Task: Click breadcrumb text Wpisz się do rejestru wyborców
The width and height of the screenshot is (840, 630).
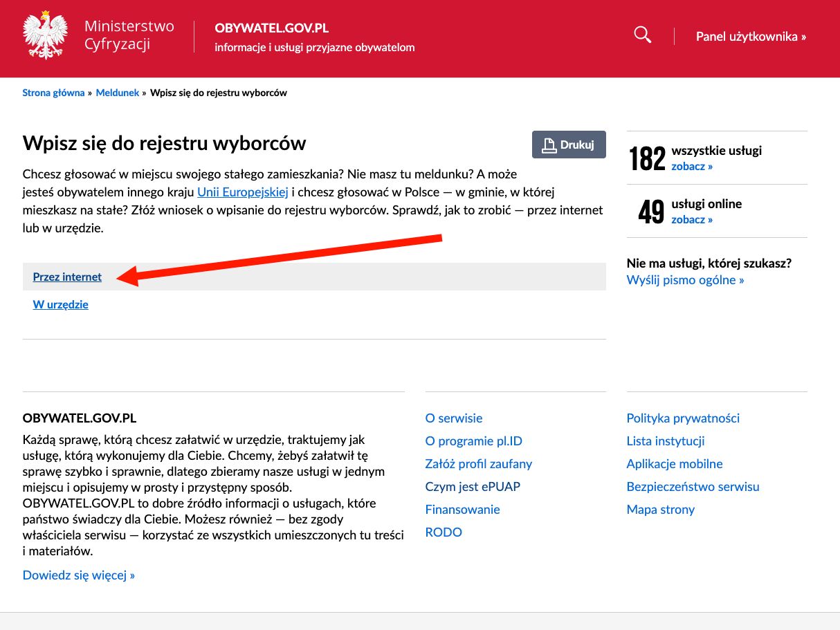Action: point(219,93)
